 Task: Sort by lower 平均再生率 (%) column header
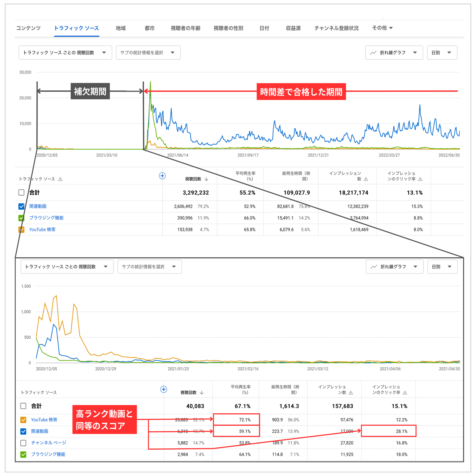pyautogui.click(x=241, y=390)
